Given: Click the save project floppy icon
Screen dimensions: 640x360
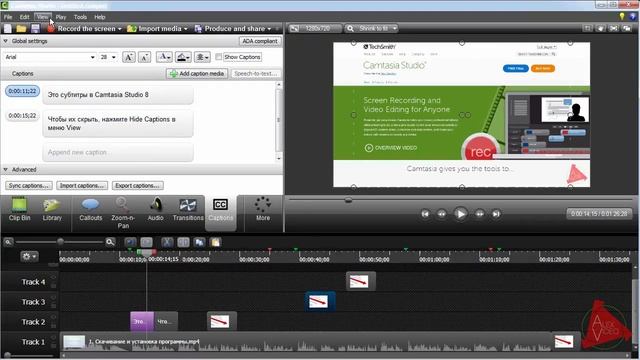Looking at the screenshot, I should tap(35, 29).
